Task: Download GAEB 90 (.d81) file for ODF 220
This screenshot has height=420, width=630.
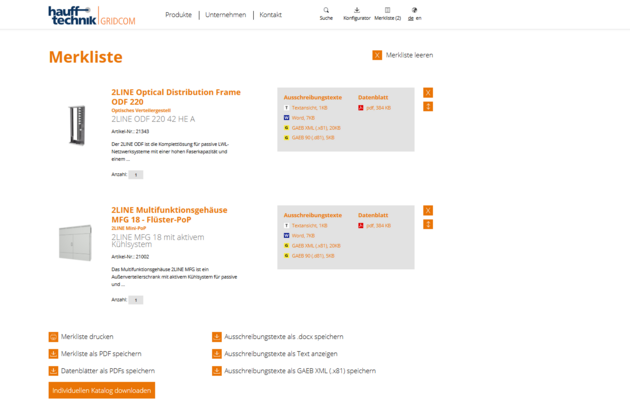Action: [x=313, y=137]
